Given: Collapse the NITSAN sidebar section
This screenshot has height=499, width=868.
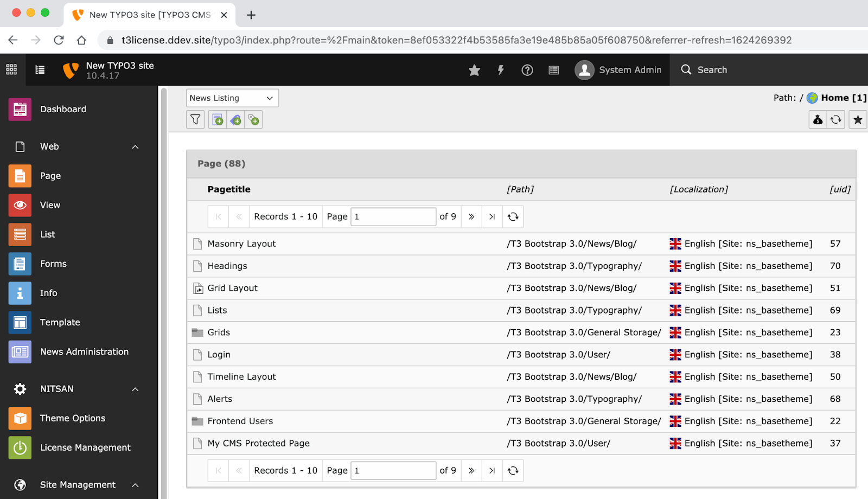Looking at the screenshot, I should pyautogui.click(x=135, y=389).
